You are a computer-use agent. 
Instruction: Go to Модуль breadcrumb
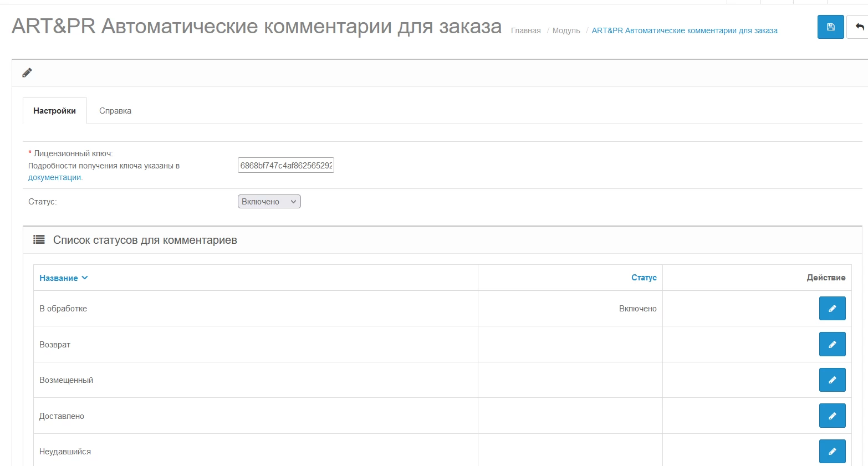coord(566,30)
